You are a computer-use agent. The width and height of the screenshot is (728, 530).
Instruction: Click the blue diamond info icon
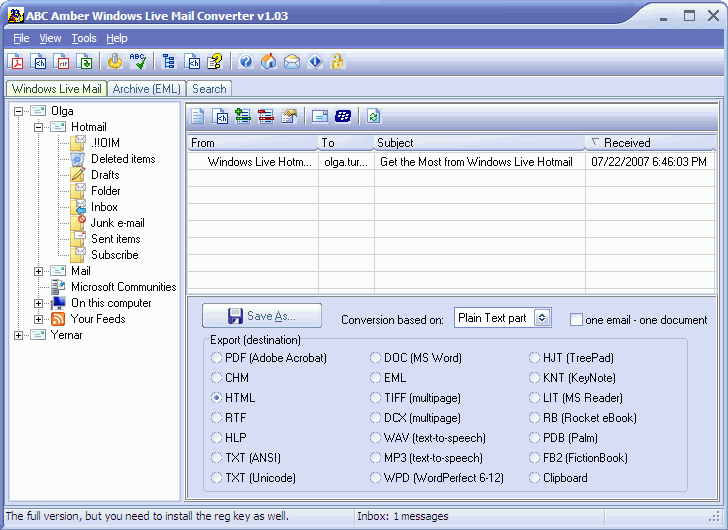315,61
